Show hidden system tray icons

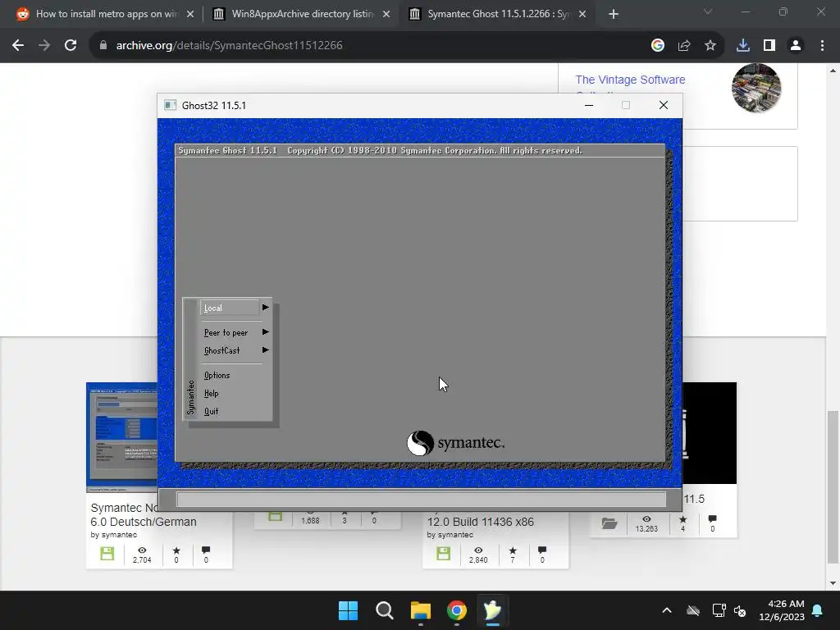click(666, 610)
